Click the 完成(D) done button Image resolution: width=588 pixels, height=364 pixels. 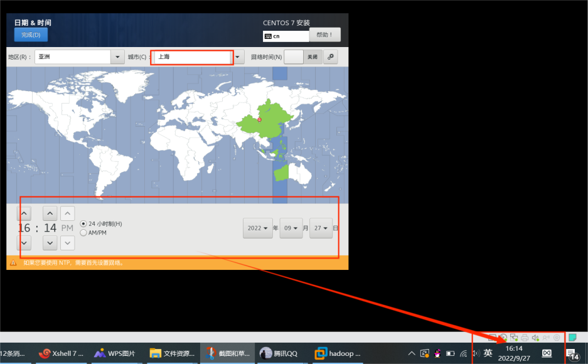[x=31, y=35]
